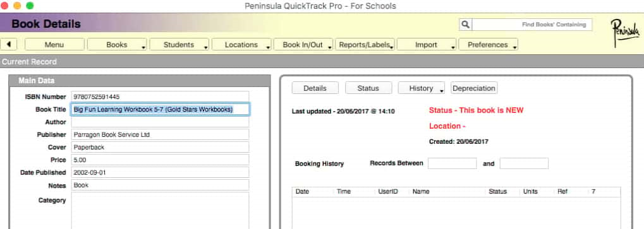
Task: Switch to the Details tab
Action: pos(315,88)
